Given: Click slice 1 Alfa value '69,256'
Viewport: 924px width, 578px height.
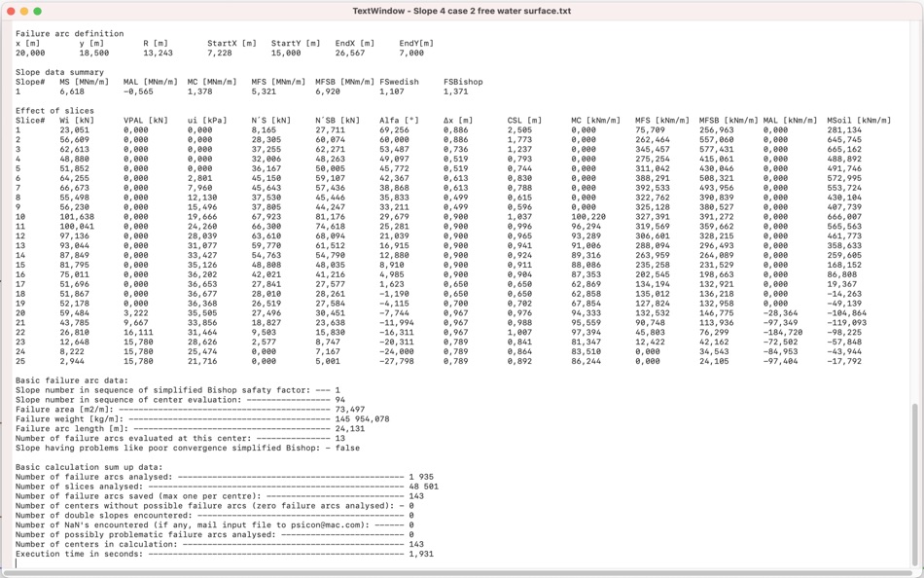Looking at the screenshot, I should 394,129.
